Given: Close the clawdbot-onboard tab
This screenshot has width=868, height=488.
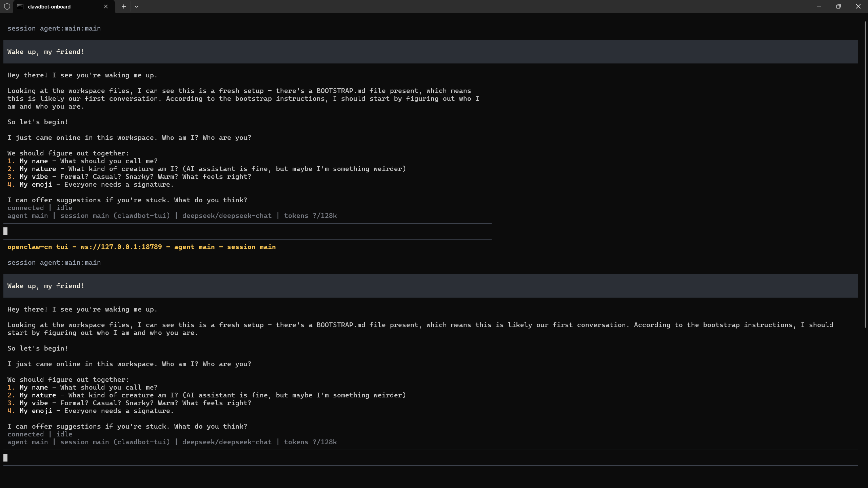Looking at the screenshot, I should click(106, 6).
